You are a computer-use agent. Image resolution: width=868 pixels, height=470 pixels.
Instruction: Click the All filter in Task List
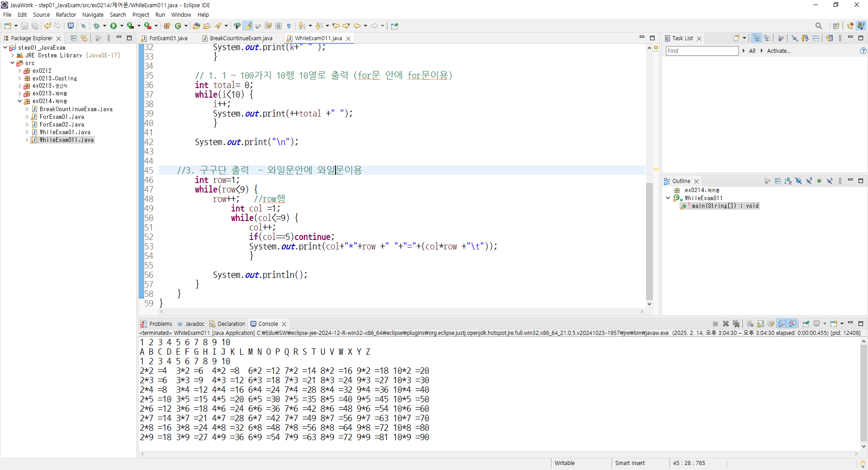point(752,51)
